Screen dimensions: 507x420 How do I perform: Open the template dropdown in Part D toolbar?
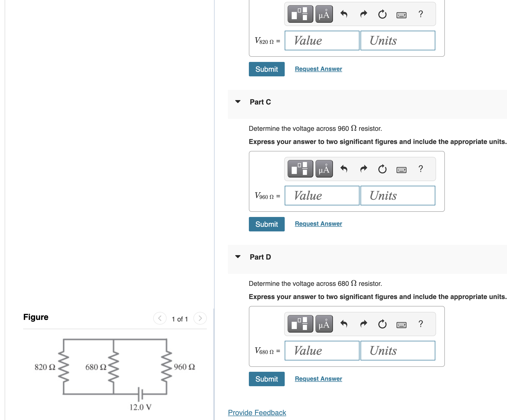tap(300, 324)
